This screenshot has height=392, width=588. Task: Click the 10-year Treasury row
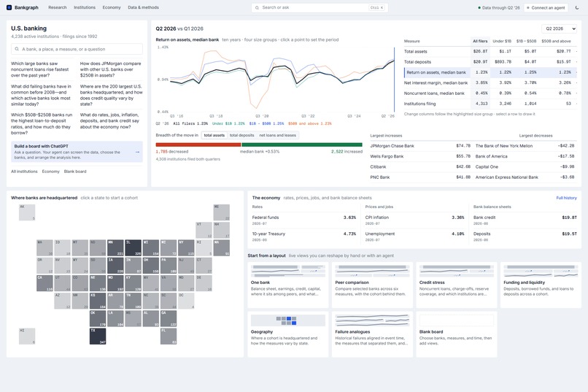(x=304, y=237)
